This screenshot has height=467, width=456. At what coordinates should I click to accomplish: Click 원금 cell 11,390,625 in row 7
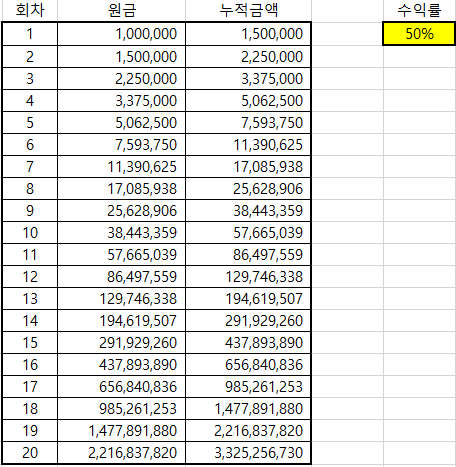[x=121, y=167]
